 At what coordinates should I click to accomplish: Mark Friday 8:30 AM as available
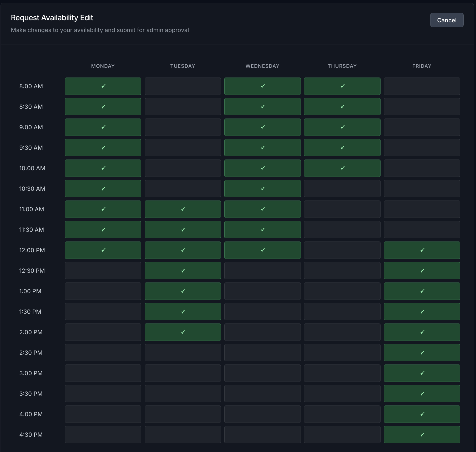[422, 107]
